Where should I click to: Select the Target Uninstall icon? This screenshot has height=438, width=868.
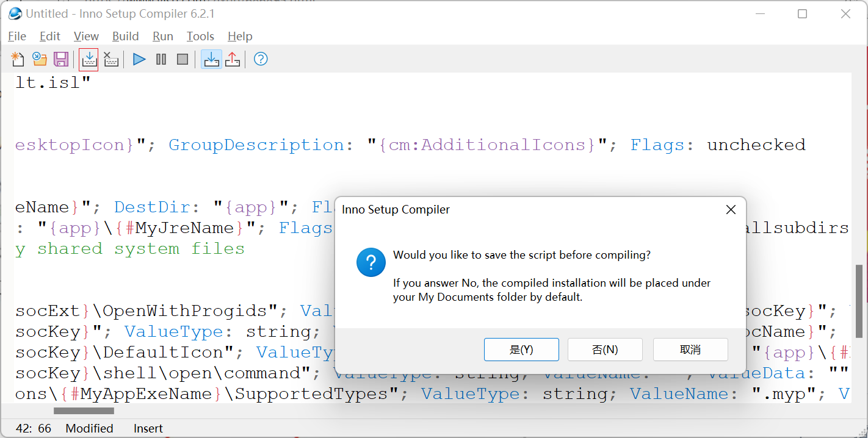[233, 59]
